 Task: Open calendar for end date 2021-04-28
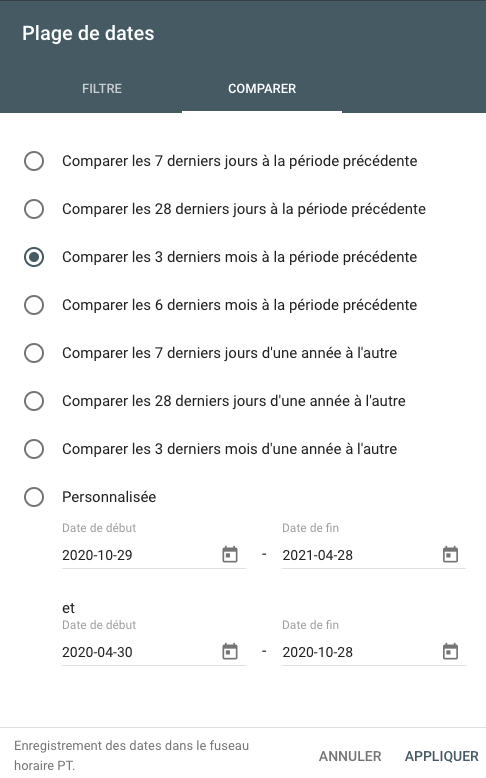click(x=450, y=554)
